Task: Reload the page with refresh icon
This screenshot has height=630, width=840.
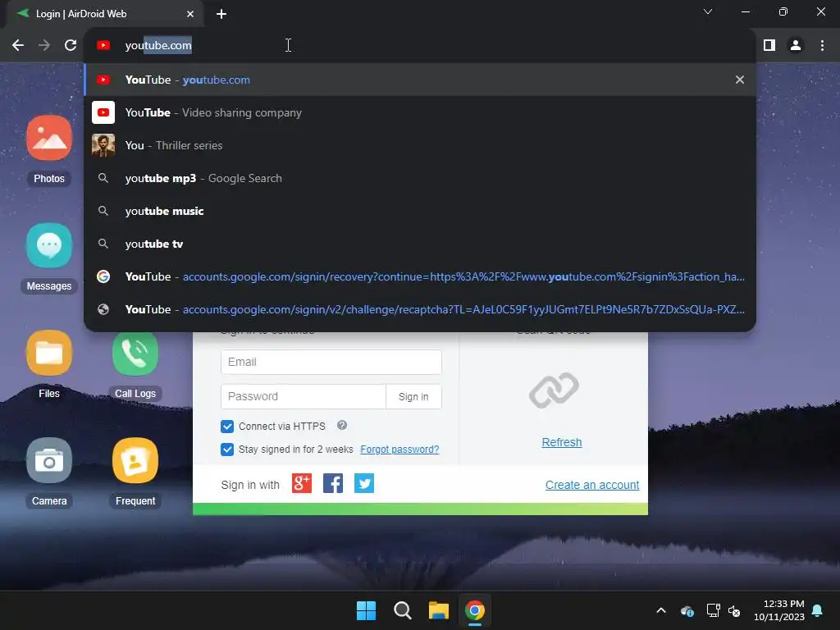Action: tap(71, 45)
